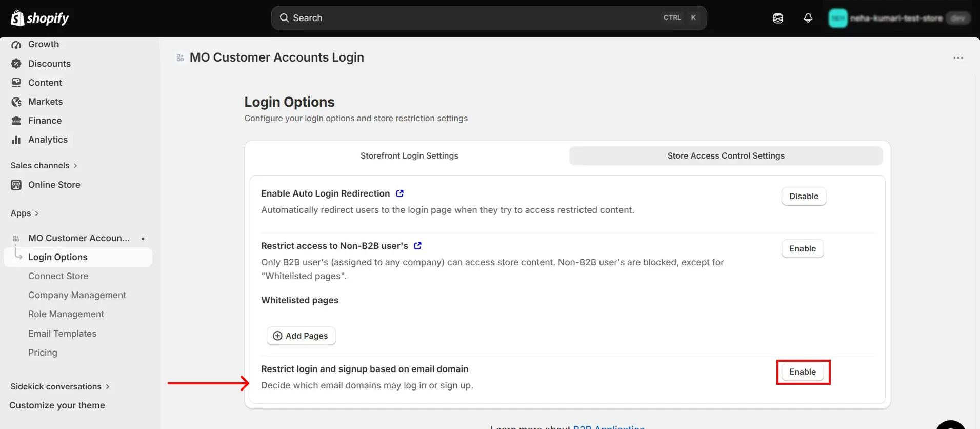Click the MO Customer Accounts app icon in sidebar

pos(16,238)
